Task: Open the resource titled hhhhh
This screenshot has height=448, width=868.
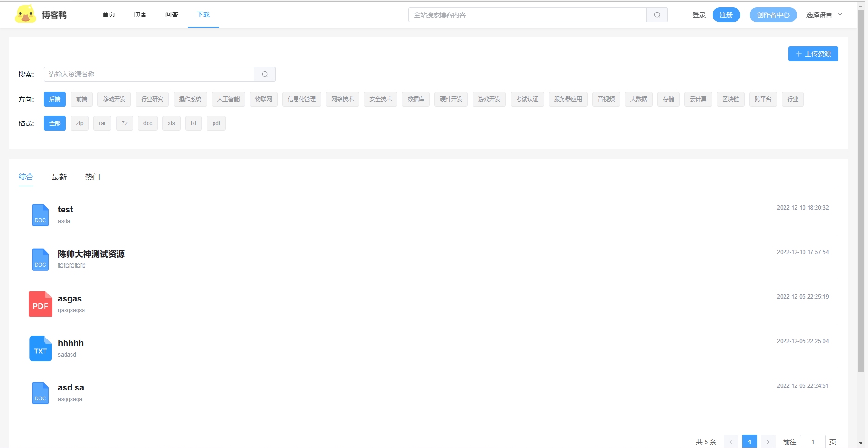Action: coord(71,343)
